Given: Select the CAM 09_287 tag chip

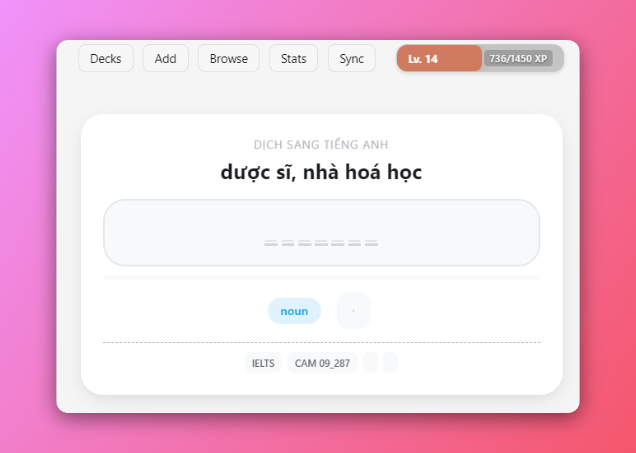Looking at the screenshot, I should (x=322, y=363).
